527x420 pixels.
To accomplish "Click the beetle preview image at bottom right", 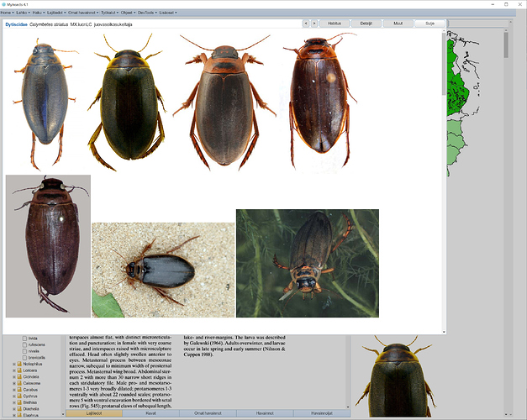I will 396,376.
